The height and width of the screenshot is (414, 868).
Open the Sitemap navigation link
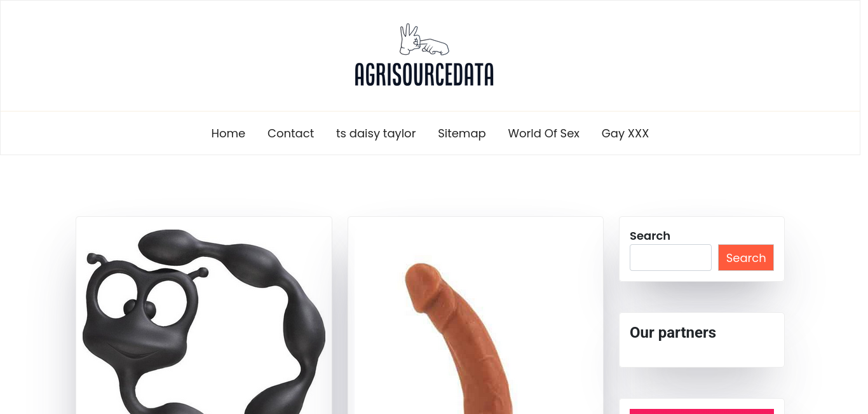pos(462,134)
